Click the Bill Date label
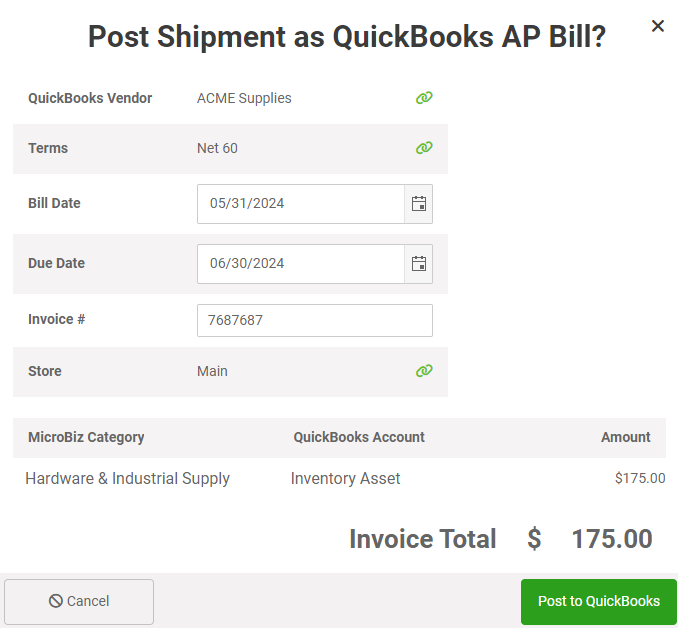The height and width of the screenshot is (628, 678). (54, 203)
